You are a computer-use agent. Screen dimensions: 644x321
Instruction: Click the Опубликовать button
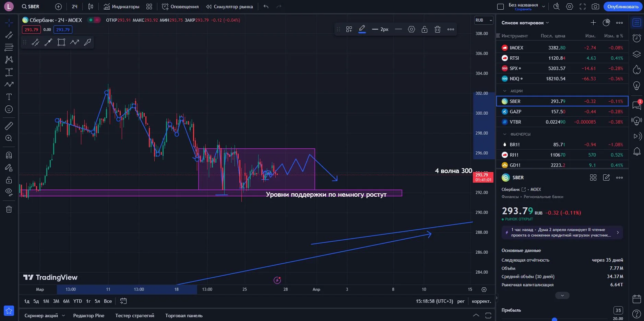click(623, 7)
